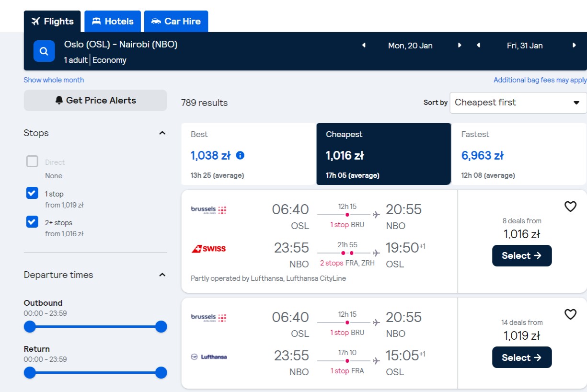Move return date earlier than Fri, 31 Jan
This screenshot has width=587, height=392.
click(478, 46)
